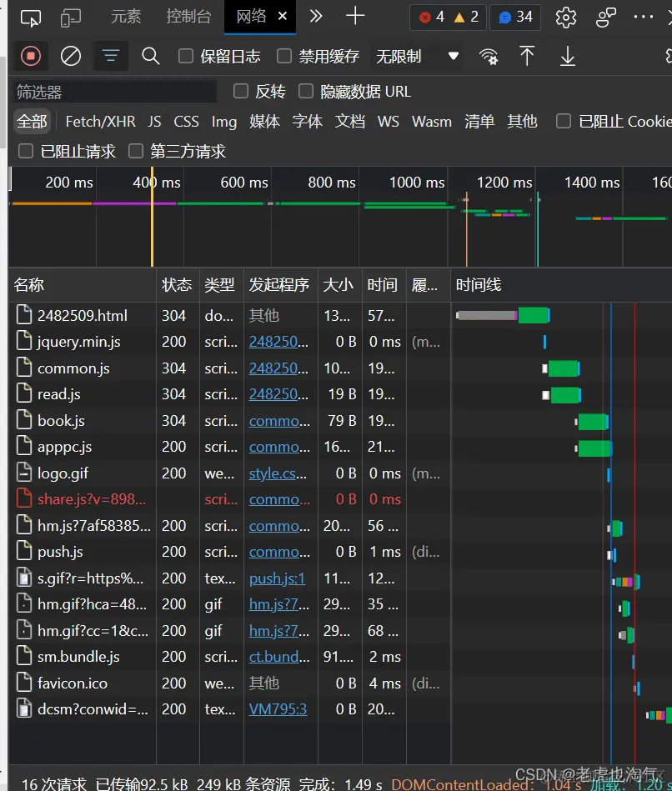Image resolution: width=672 pixels, height=791 pixels.
Task: Open VM795:3 initiator link
Action: [x=278, y=709]
